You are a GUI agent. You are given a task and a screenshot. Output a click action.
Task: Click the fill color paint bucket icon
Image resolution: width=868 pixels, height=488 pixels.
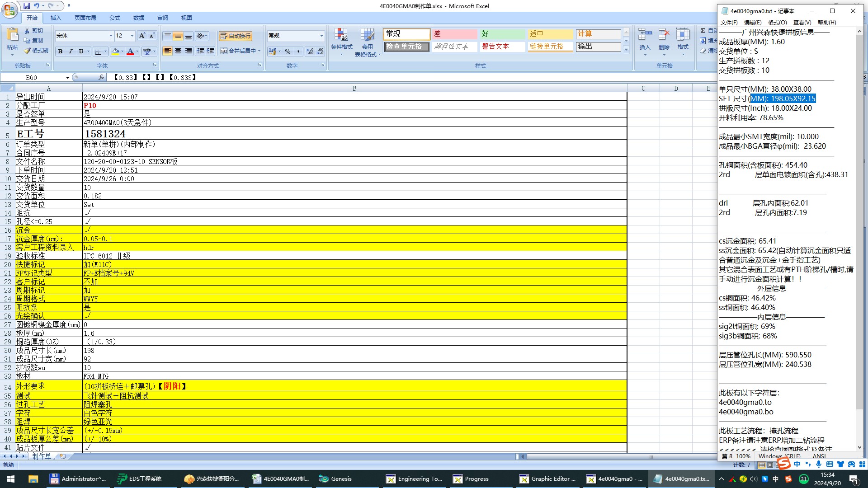115,52
